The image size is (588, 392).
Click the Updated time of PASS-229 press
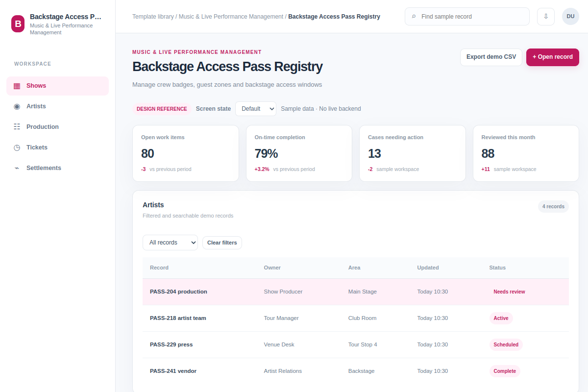pos(433,344)
